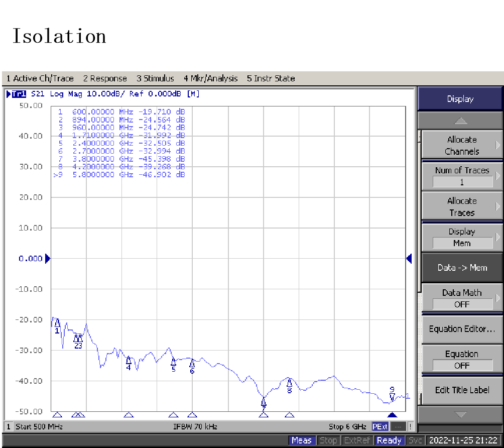504x448 pixels.
Task: Open Data Math OFF softkey
Action: (462, 298)
